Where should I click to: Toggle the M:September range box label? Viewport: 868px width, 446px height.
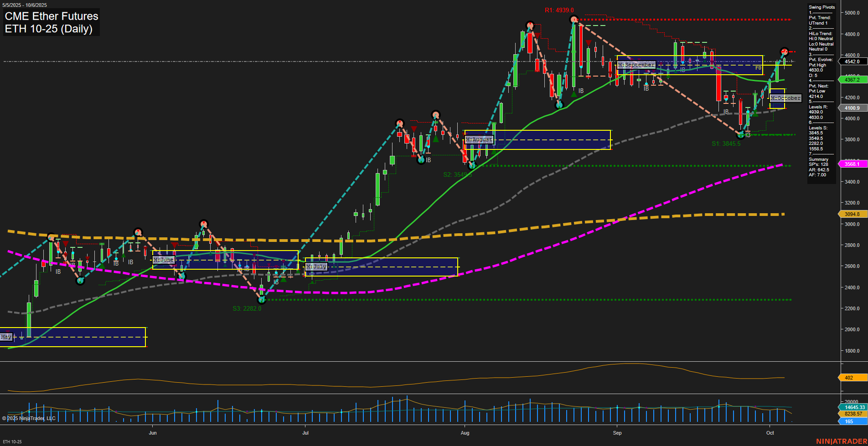pos(636,65)
